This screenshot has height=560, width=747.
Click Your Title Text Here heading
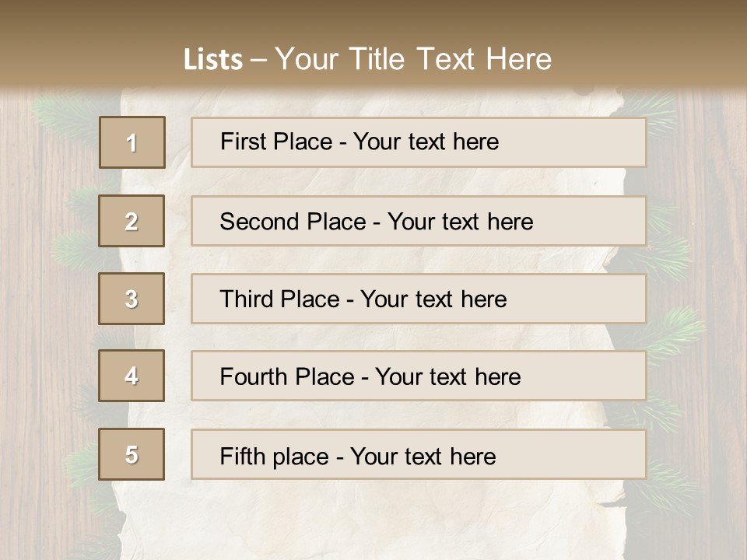click(413, 59)
